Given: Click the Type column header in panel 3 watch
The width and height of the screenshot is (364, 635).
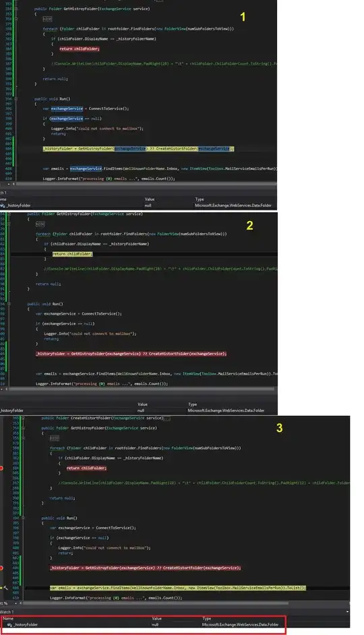Looking at the screenshot, I should [206, 618].
